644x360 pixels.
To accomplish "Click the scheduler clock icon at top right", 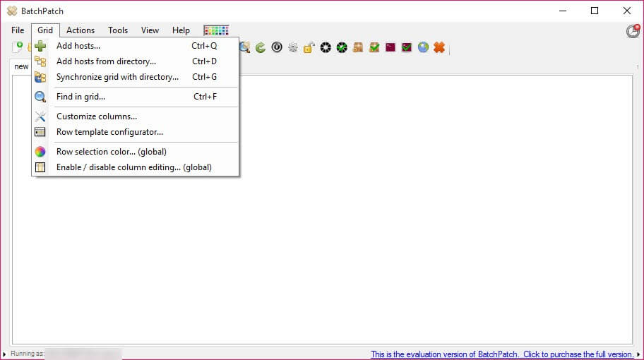I will 633,31.
